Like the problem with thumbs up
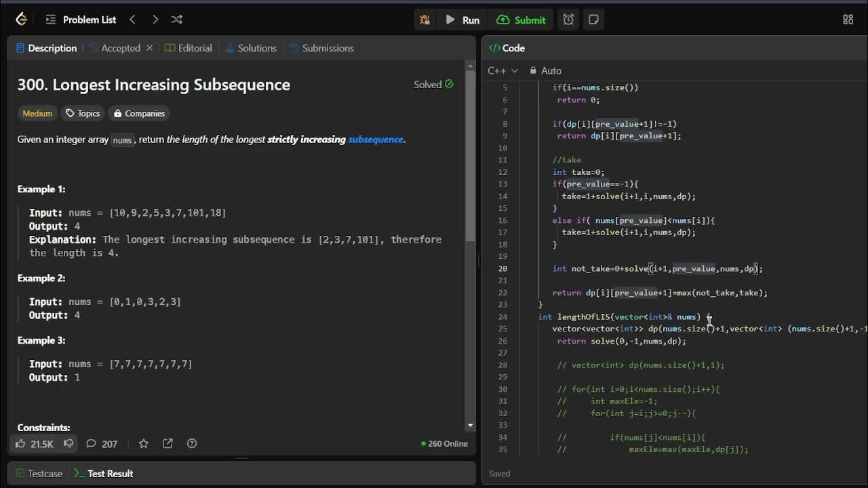The height and width of the screenshot is (488, 868). [20, 443]
